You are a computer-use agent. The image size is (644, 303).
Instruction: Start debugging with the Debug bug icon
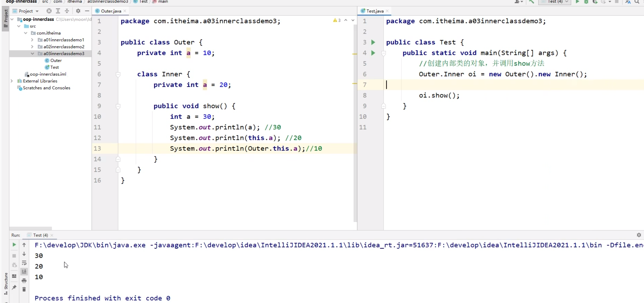coord(586,2)
